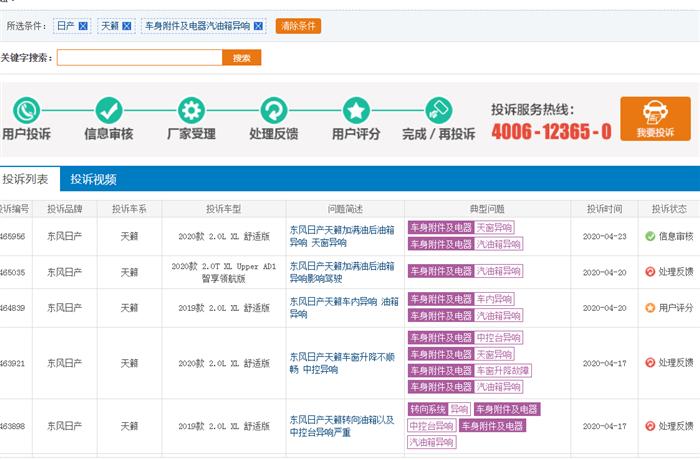This screenshot has width=700, height=460.
Task: Open complaint 东风日产天籁车窗升降不顺畅 中控异响
Action: pos(342,363)
